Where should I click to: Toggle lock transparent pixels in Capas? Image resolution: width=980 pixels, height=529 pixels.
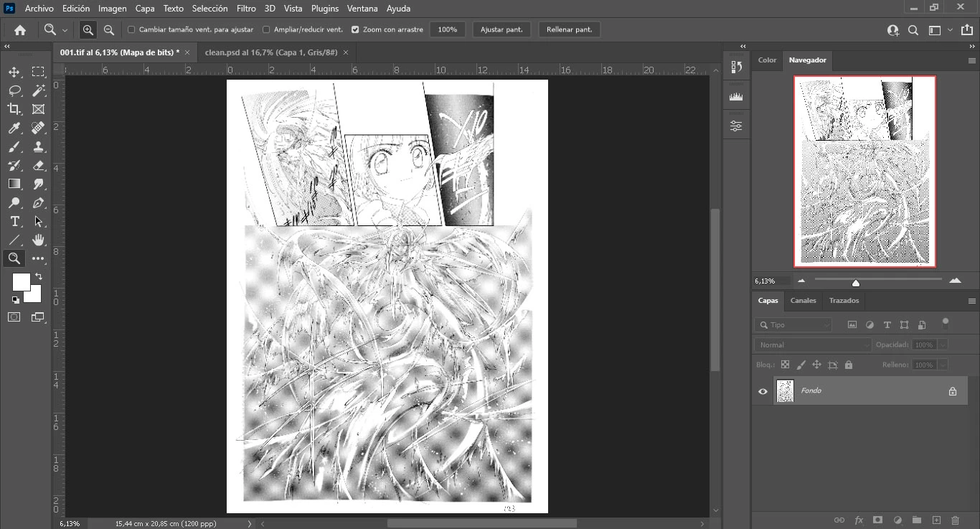tap(785, 365)
